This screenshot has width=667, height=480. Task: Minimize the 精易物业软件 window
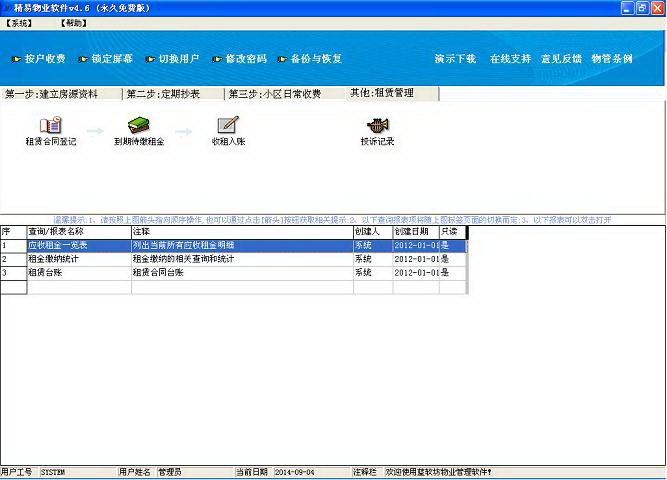click(x=627, y=8)
